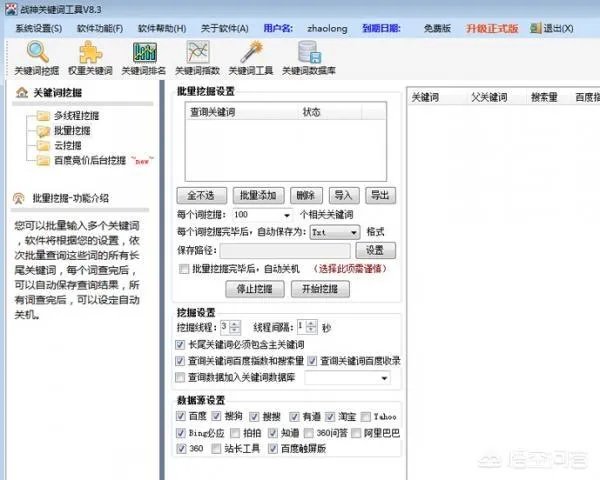Select 百度竞价后台挖掘 in the tree
600x480 pixels.
point(90,160)
